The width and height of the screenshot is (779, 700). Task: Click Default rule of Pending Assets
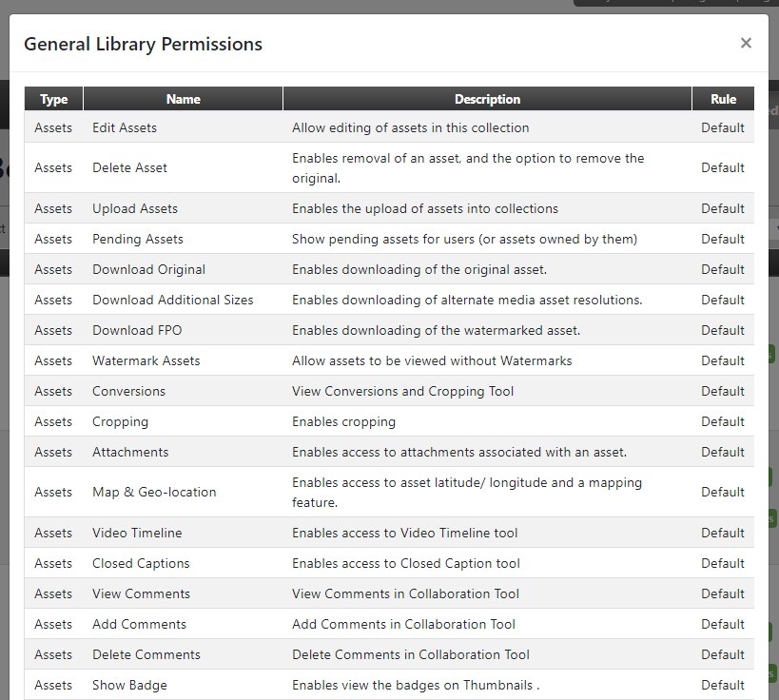point(722,239)
